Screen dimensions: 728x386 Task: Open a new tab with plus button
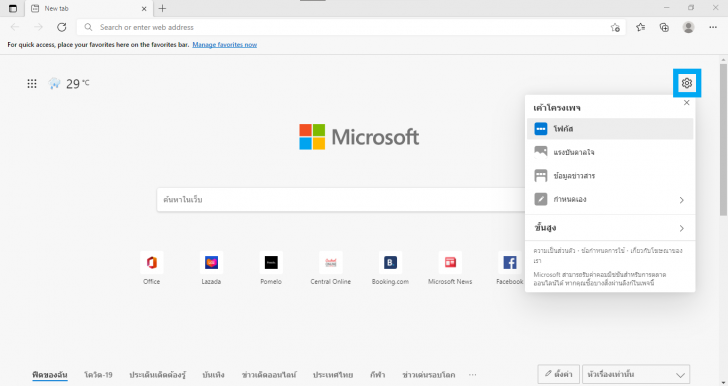(162, 8)
